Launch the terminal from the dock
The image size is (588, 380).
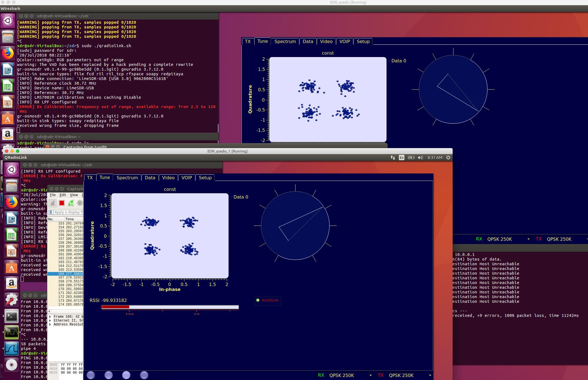pos(11,316)
